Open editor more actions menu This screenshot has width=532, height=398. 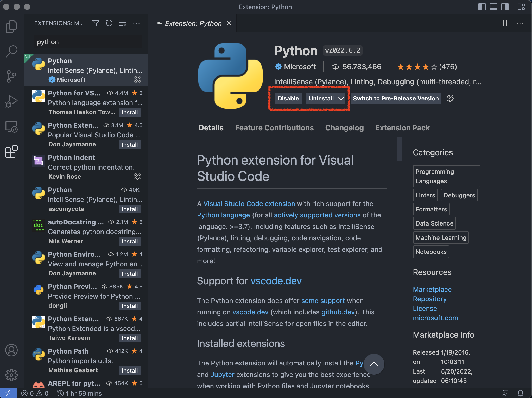[x=520, y=23]
